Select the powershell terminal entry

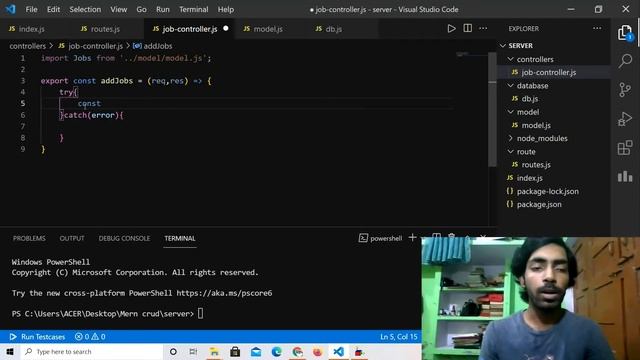(380, 238)
